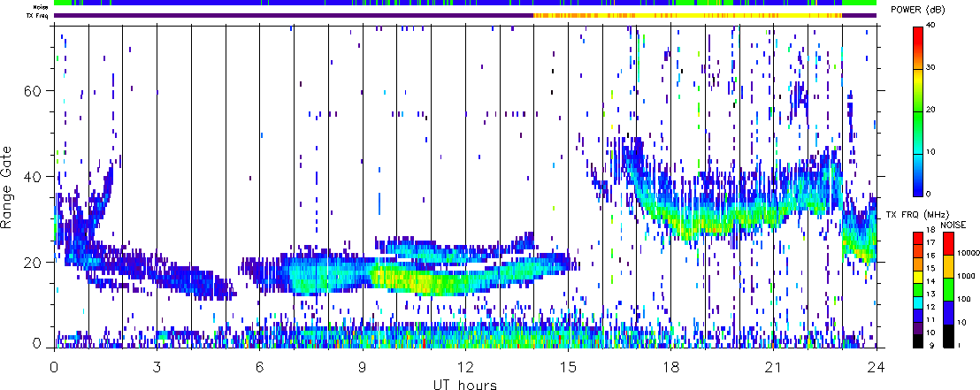Click the '3' tick on the UT hours axis
The image size is (980, 390).
point(157,365)
